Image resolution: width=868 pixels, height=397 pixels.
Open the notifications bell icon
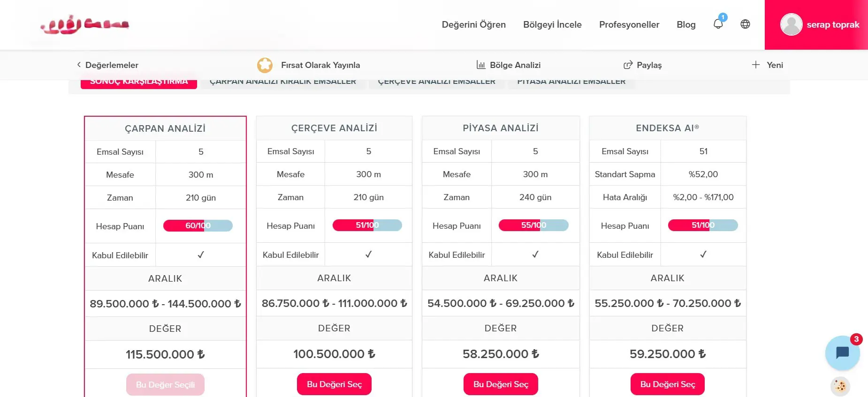[718, 24]
